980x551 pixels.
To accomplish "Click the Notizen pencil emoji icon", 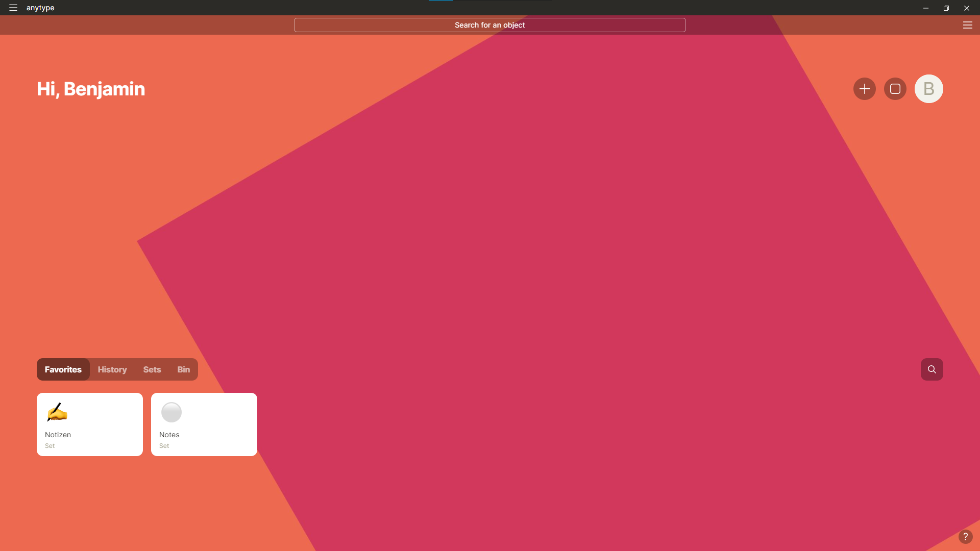I will coord(57,411).
